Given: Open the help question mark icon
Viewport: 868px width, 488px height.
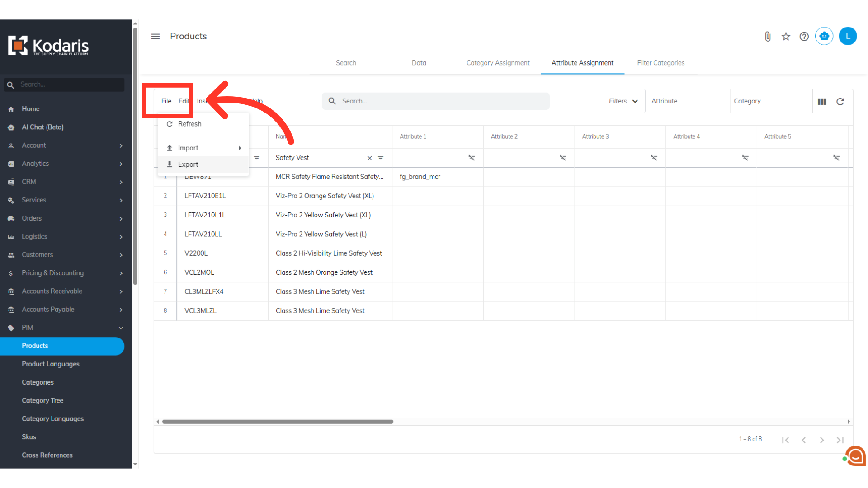Looking at the screenshot, I should pyautogui.click(x=804, y=37).
